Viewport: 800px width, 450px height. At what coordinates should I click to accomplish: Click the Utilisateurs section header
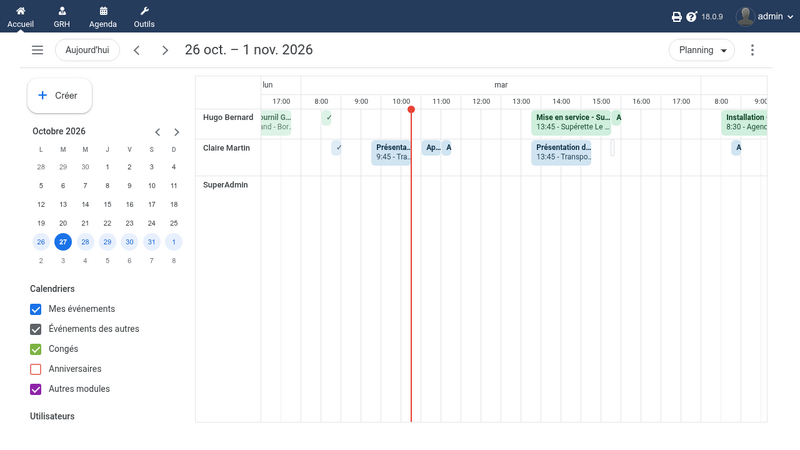coord(52,416)
